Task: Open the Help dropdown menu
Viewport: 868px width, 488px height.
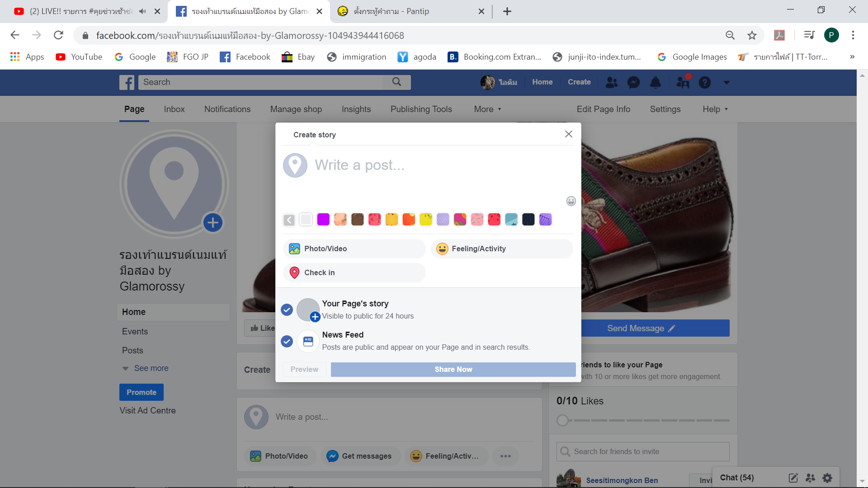Action: (x=715, y=109)
